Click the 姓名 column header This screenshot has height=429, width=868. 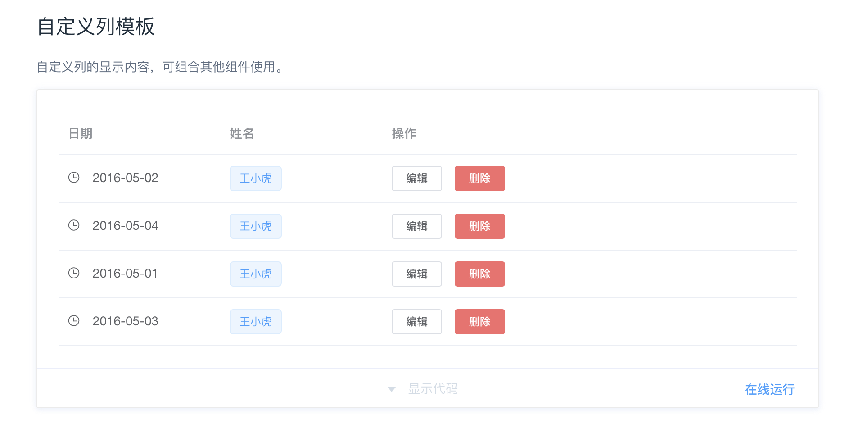coord(242,133)
